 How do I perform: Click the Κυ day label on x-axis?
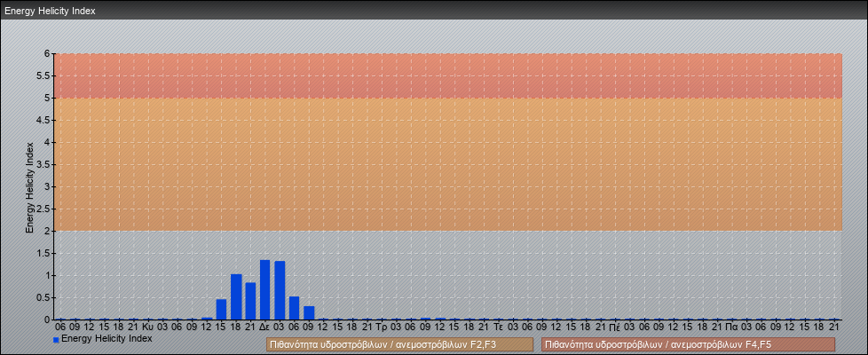point(147,327)
